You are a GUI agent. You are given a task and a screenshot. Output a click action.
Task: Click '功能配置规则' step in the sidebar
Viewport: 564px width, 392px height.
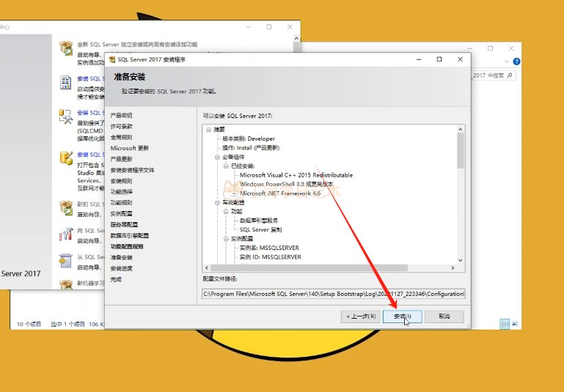click(127, 246)
